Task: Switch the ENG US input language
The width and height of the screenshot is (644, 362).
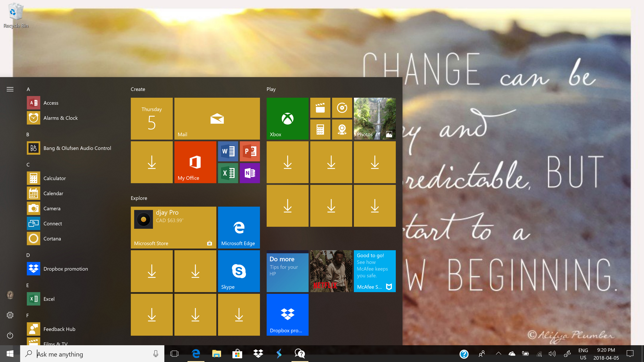Action: 583,354
